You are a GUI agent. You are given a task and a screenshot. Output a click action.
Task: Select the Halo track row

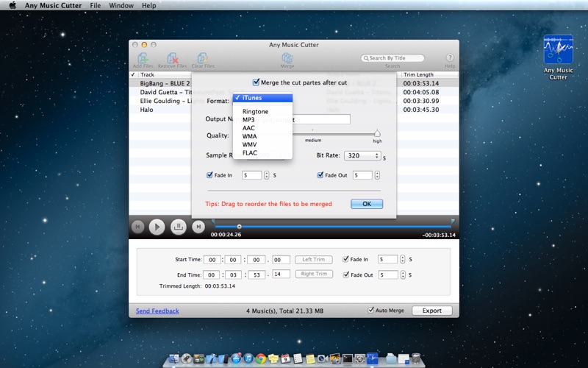(293, 110)
